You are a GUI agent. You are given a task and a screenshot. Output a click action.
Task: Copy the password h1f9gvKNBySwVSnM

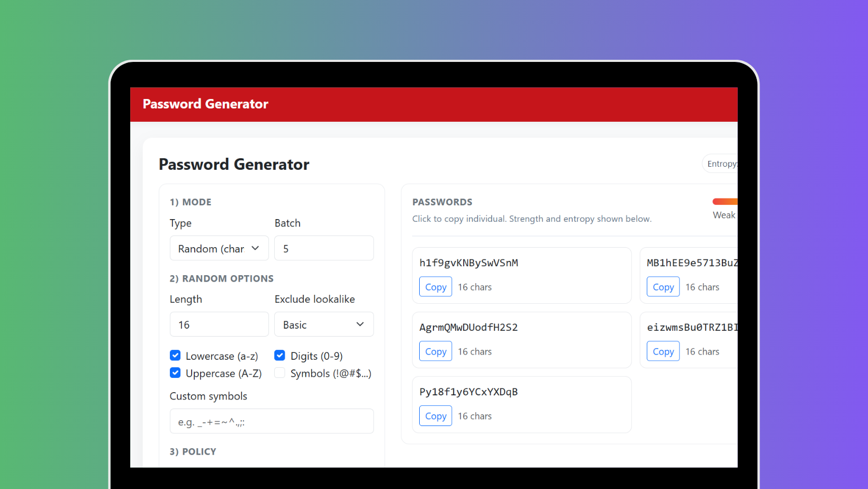pos(435,286)
